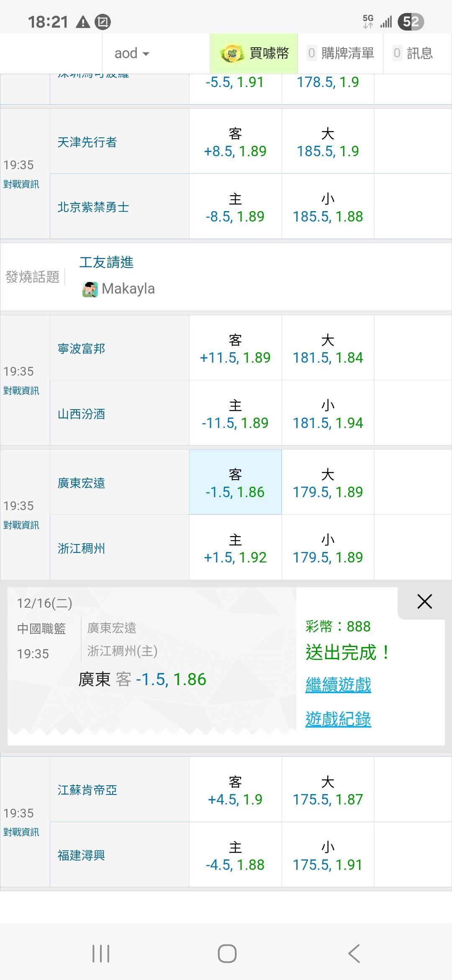452x980 pixels.
Task: Close the bet confirmation panel
Action: (424, 602)
